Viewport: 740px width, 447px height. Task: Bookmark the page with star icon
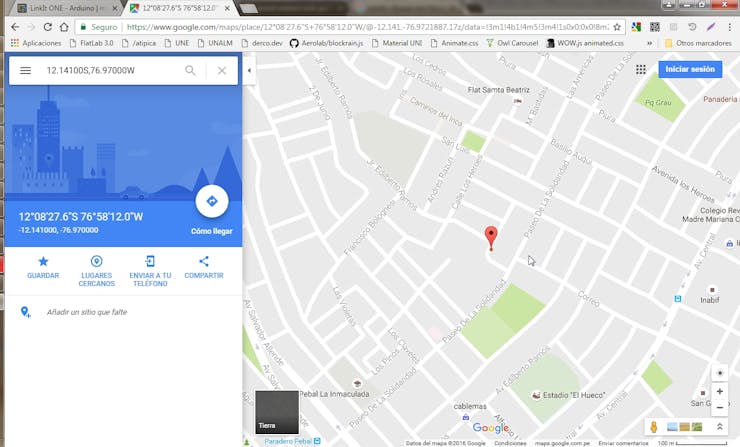click(x=617, y=27)
